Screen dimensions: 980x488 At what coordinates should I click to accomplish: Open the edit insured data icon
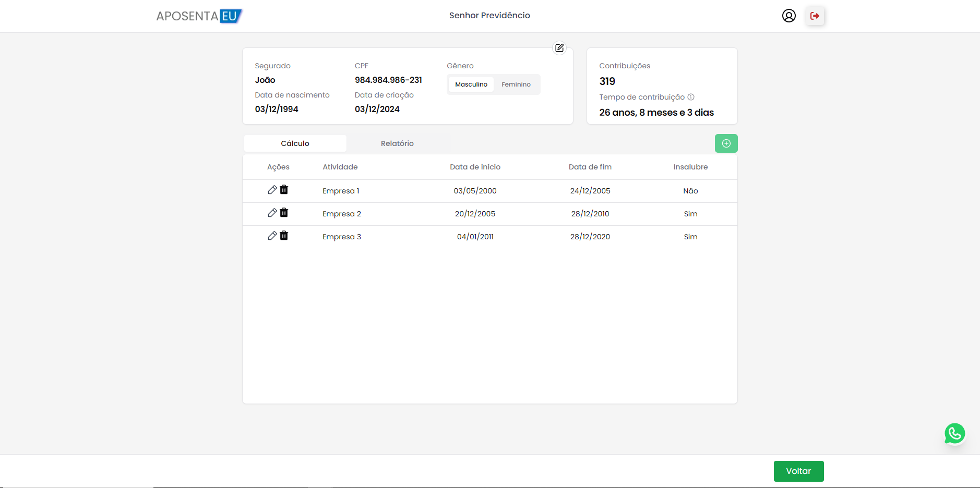pyautogui.click(x=559, y=48)
